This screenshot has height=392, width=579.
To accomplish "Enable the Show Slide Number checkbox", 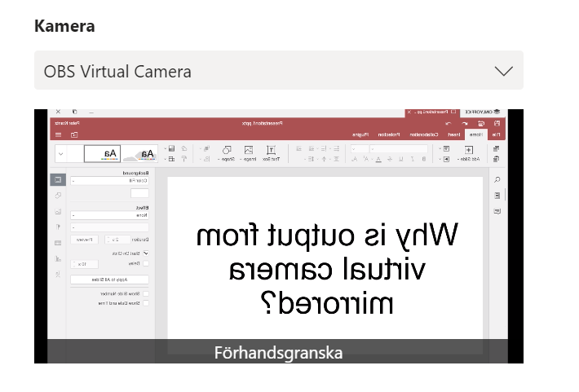I will [146, 294].
